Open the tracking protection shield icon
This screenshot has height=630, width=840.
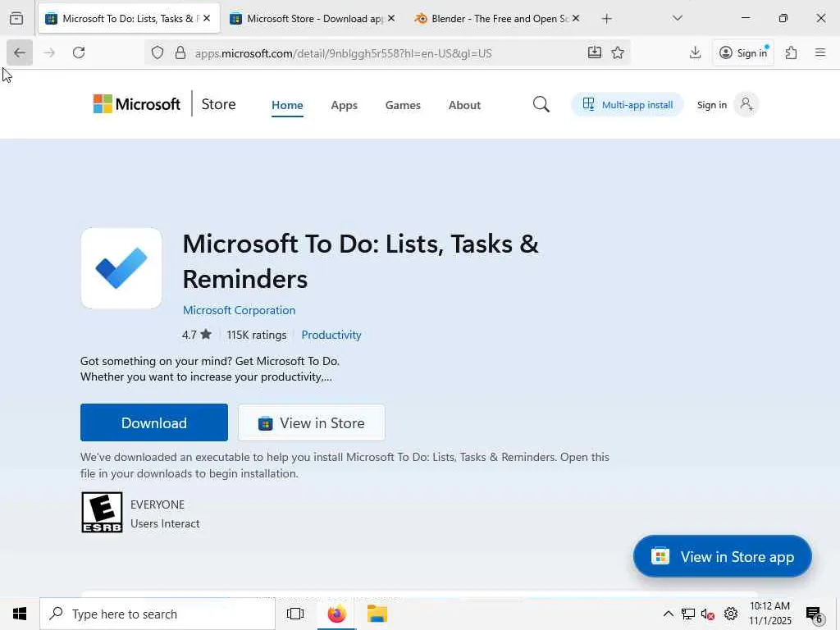click(157, 52)
